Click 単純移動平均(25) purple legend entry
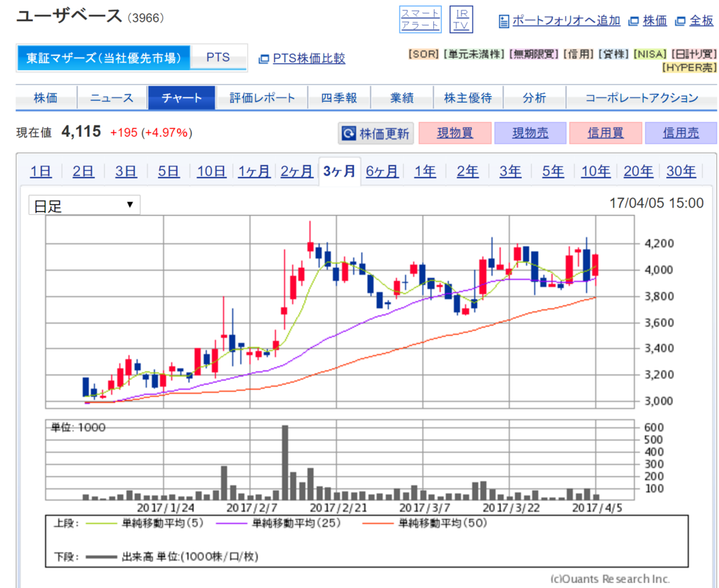 [x=278, y=523]
